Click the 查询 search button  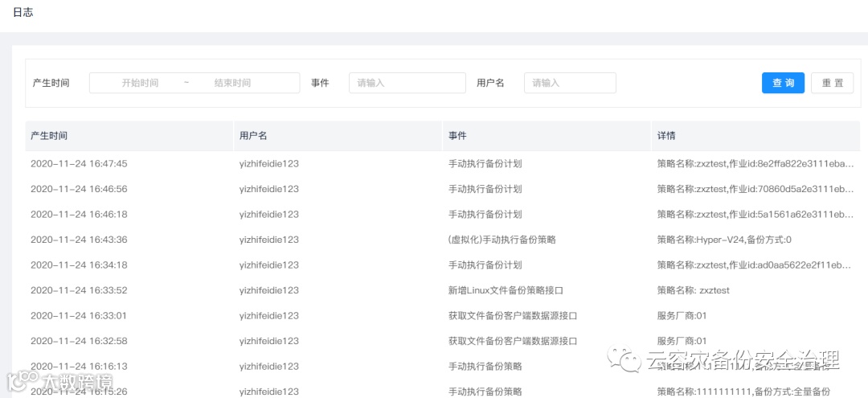coord(783,83)
